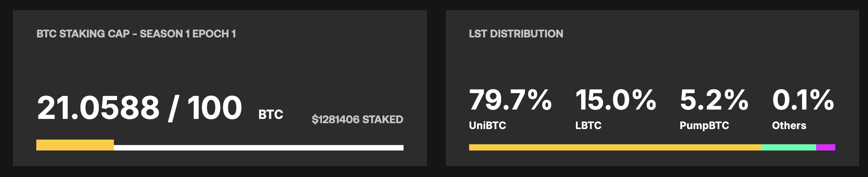The height and width of the screenshot is (177, 868).
Task: Click the $1281406 STAKED value
Action: click(358, 119)
